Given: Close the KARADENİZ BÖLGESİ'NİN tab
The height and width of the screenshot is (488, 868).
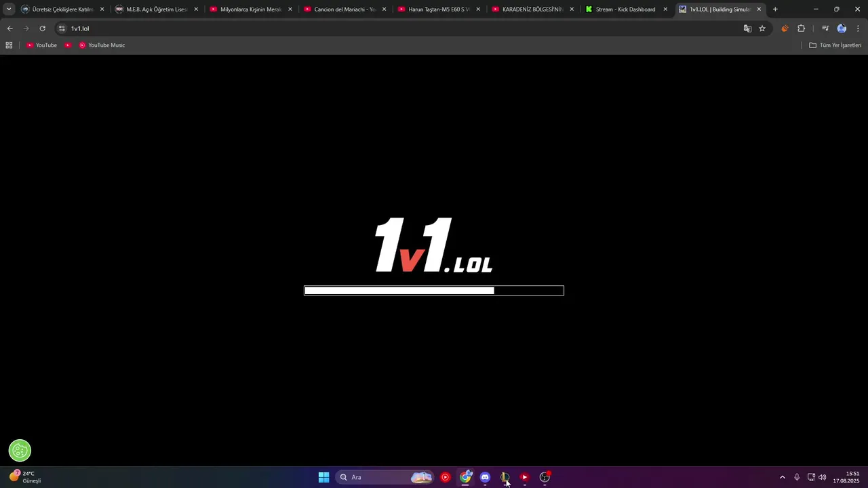Looking at the screenshot, I should tap(572, 9).
